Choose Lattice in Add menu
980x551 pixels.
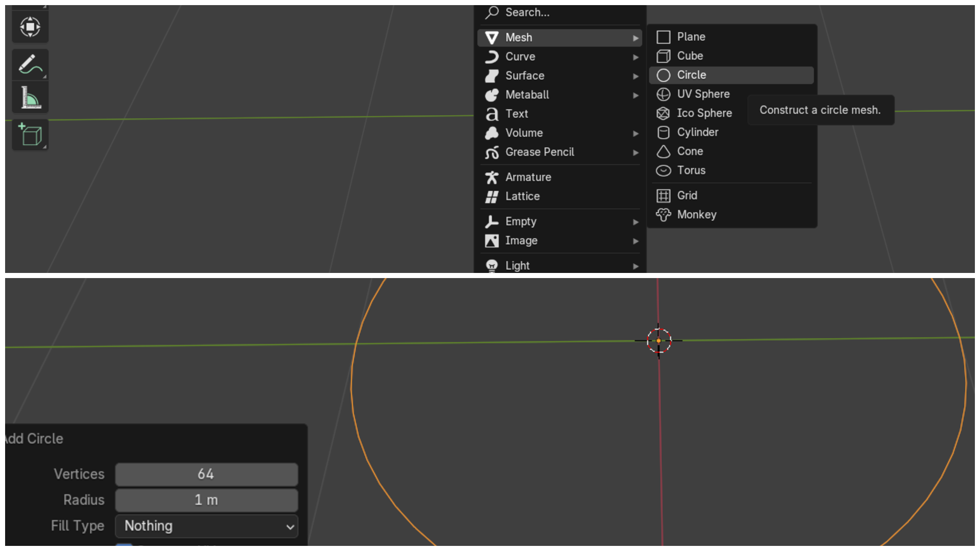559,196
